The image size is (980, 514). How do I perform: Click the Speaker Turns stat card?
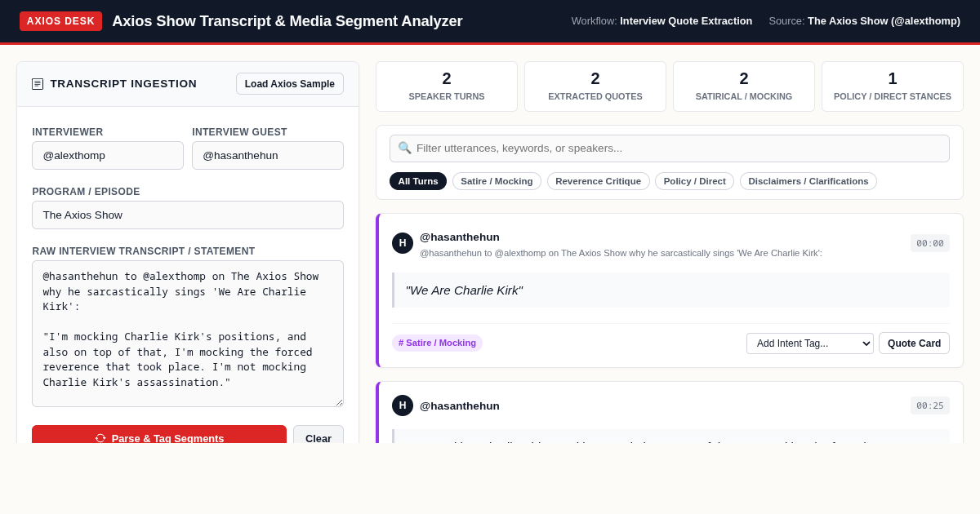(x=447, y=86)
